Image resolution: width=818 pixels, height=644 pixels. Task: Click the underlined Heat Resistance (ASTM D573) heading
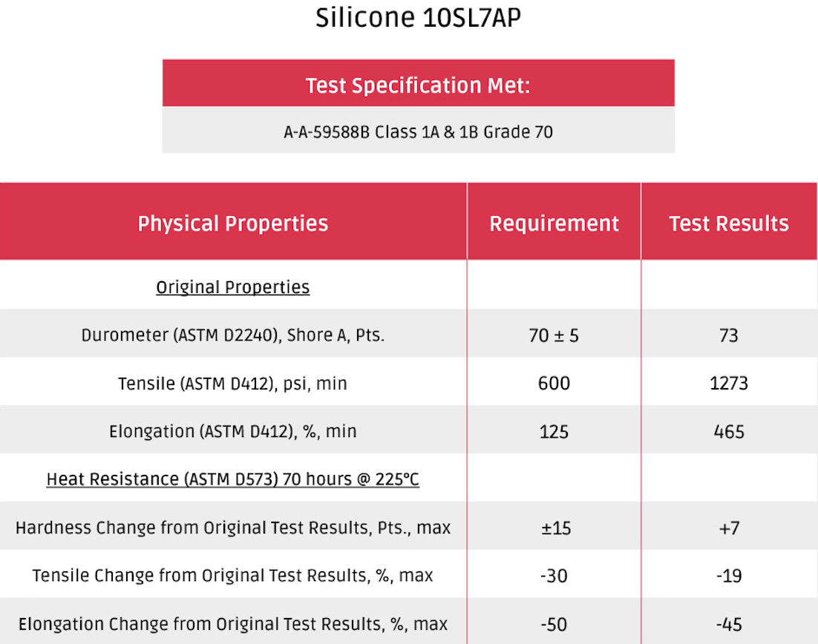point(232,479)
